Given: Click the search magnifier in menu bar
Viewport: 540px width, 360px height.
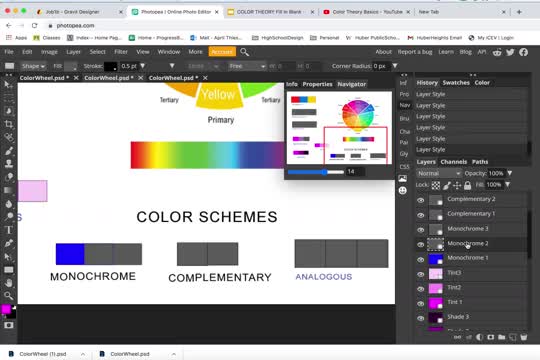Looking at the screenshot, I should click(x=244, y=52).
